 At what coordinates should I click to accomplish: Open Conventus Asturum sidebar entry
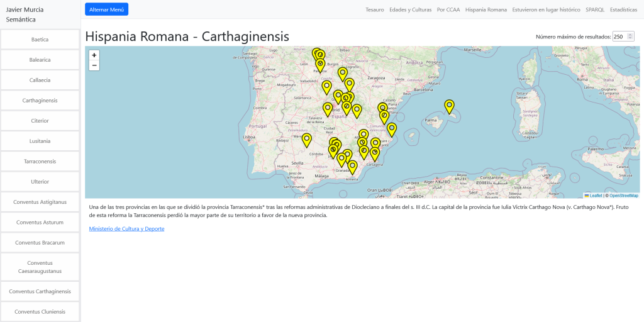[40, 222]
